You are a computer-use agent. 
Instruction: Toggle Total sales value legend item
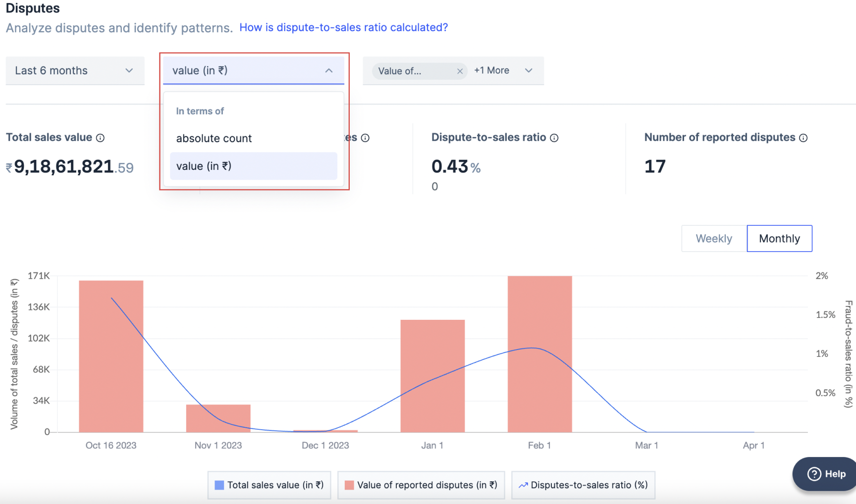269,485
